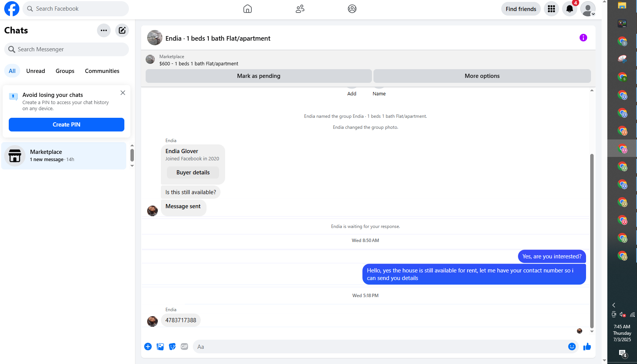The height and width of the screenshot is (364, 637).
Task: Click the seen-by avatar below messages
Action: pos(580,331)
